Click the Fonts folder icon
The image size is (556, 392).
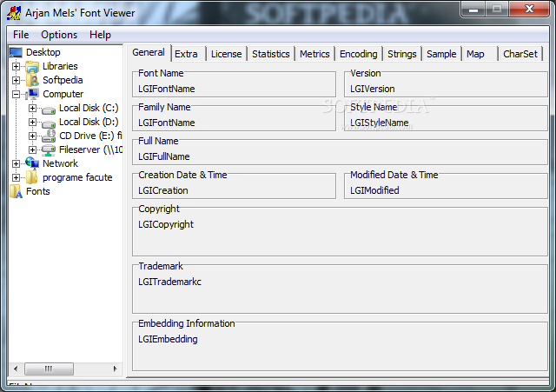point(17,191)
